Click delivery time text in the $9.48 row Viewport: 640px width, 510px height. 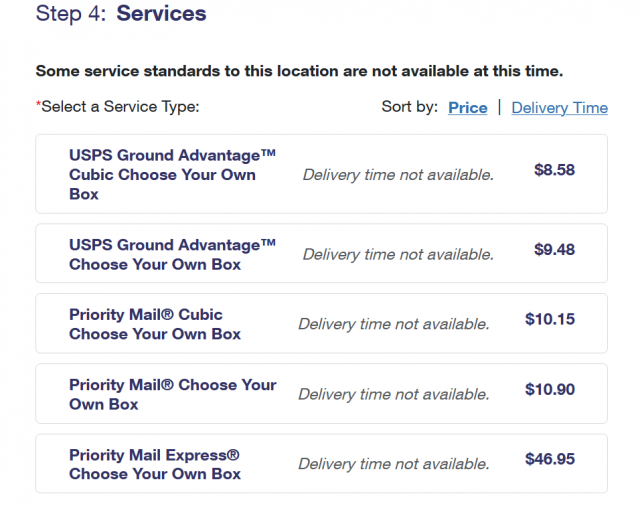coord(398,254)
